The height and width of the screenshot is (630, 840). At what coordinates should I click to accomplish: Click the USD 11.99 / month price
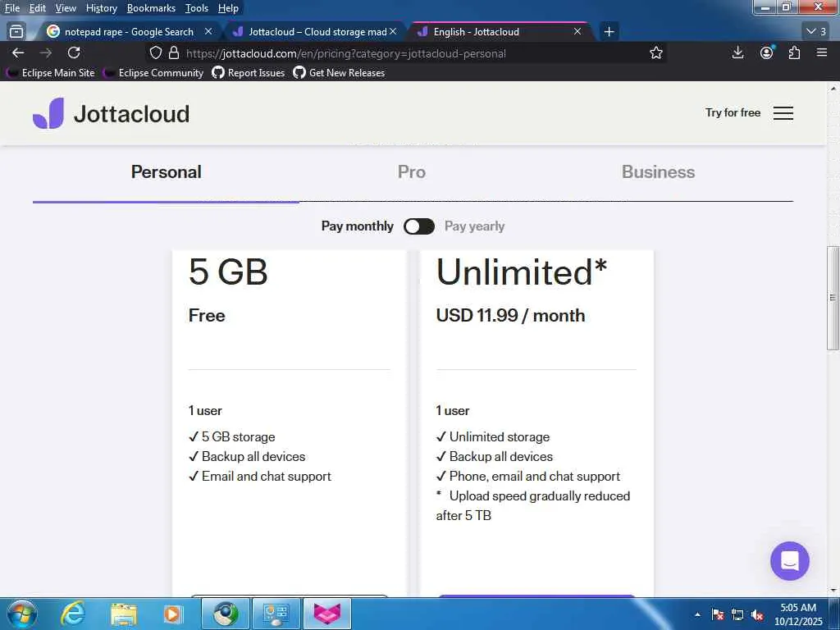[510, 316]
